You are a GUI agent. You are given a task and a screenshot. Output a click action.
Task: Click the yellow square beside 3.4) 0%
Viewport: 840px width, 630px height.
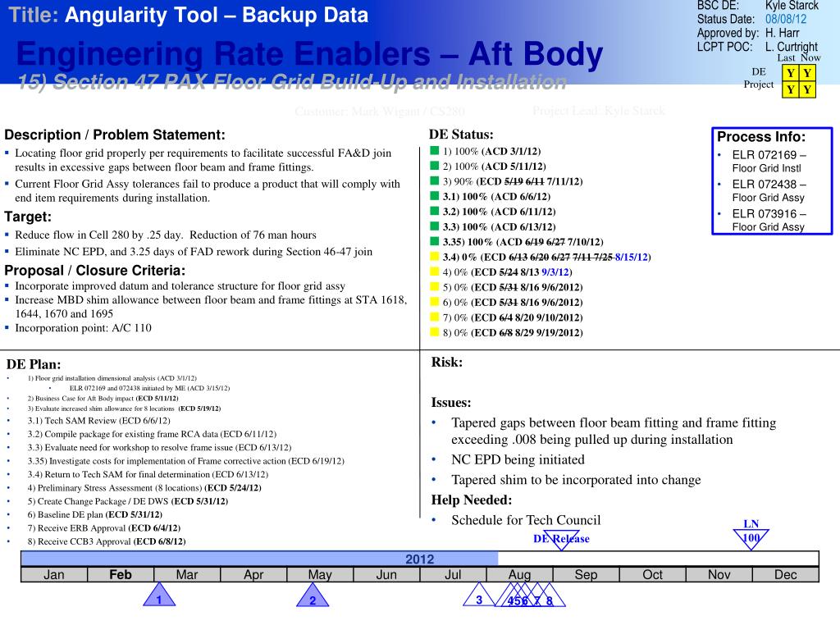(435, 256)
